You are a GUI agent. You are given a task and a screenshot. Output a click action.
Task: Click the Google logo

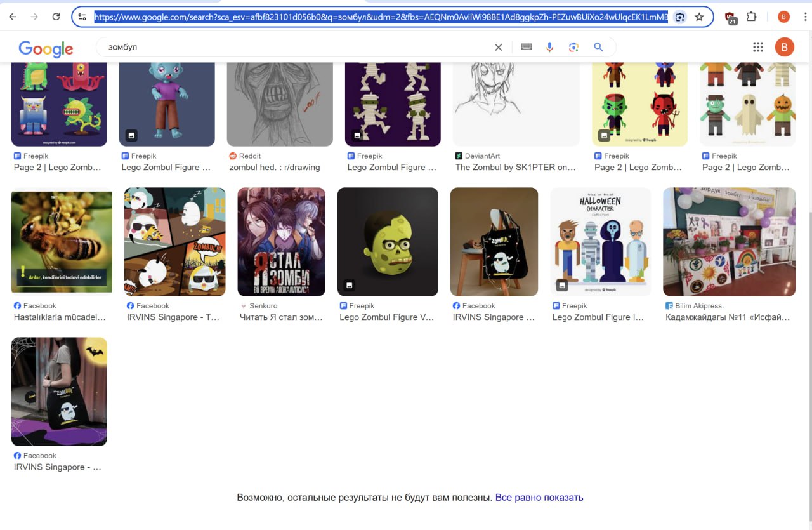(x=46, y=48)
